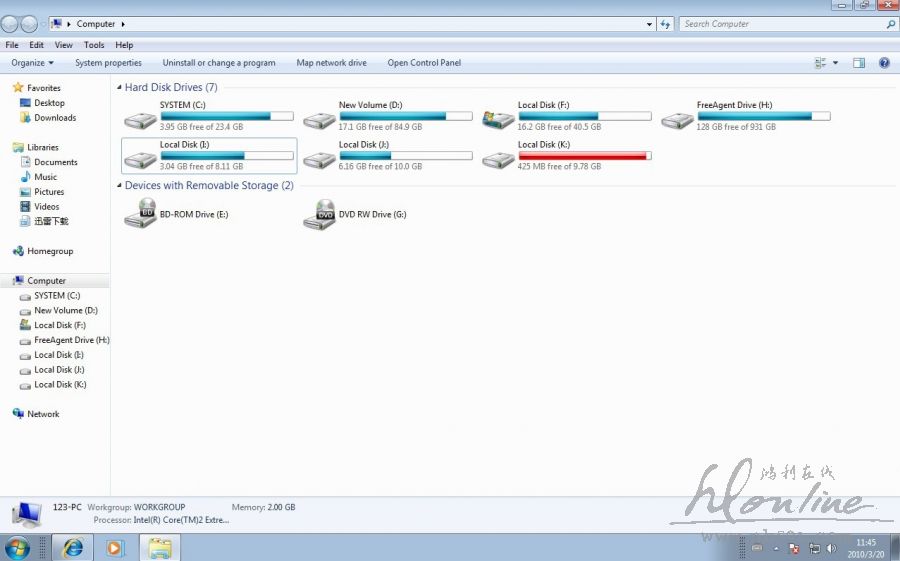Open the View menu
The height and width of the screenshot is (561, 900).
pyautogui.click(x=64, y=45)
